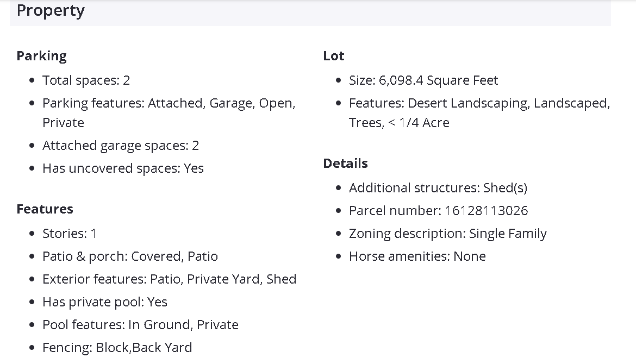
Task: Select the Total spaces: 2 line
Action: tap(86, 80)
